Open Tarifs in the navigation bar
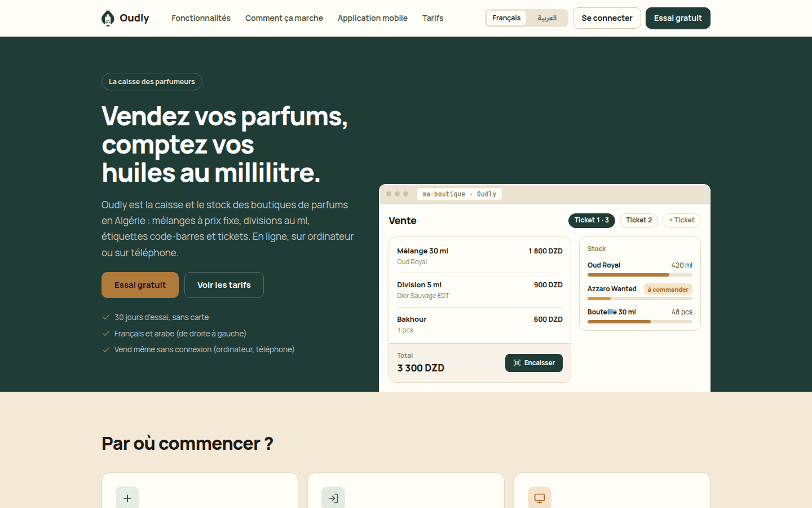This screenshot has width=812, height=508. click(433, 18)
